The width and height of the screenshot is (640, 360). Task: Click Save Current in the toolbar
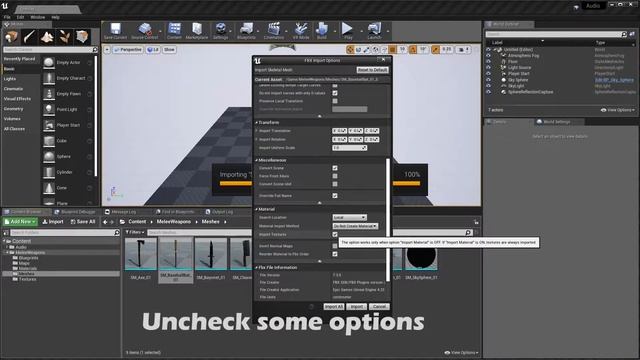115,31
